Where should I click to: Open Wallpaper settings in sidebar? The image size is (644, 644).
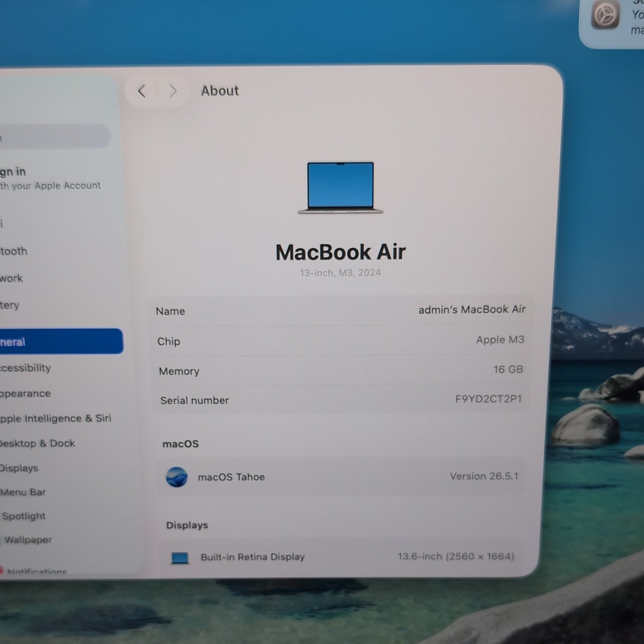28,540
